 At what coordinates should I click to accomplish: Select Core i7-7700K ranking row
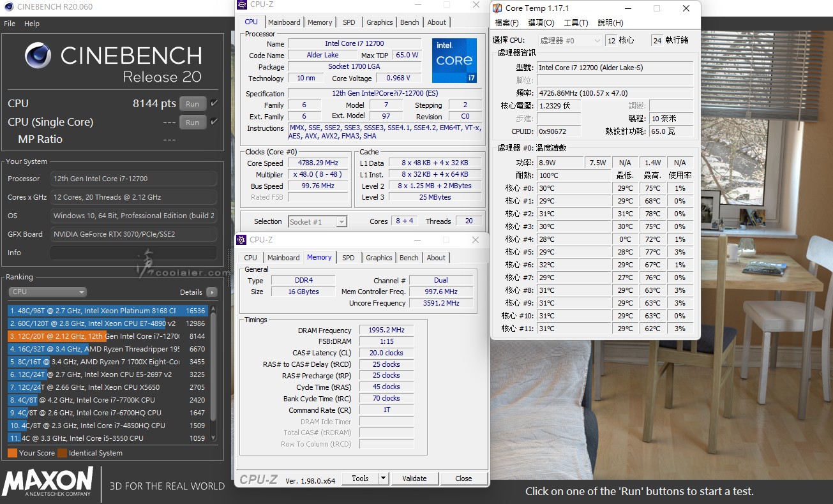[107, 400]
